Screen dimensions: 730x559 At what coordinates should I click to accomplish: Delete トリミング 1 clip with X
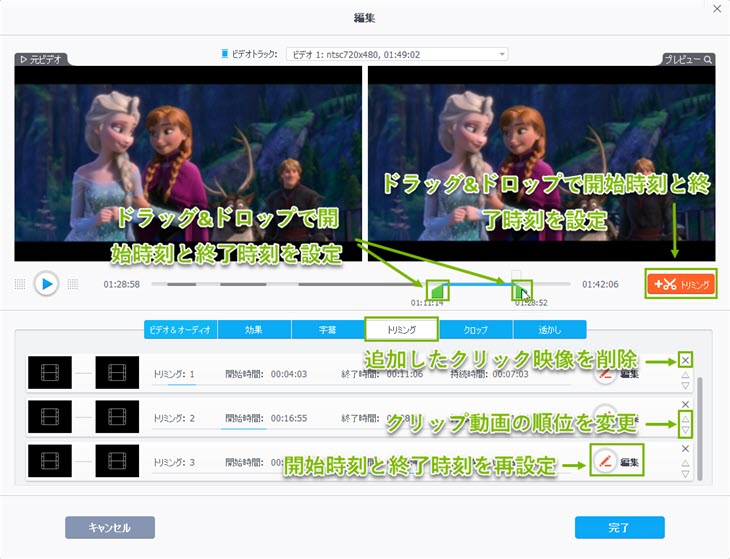685,360
